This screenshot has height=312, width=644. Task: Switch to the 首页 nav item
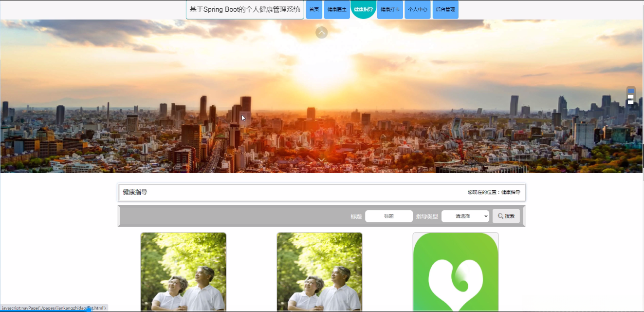pos(314,9)
